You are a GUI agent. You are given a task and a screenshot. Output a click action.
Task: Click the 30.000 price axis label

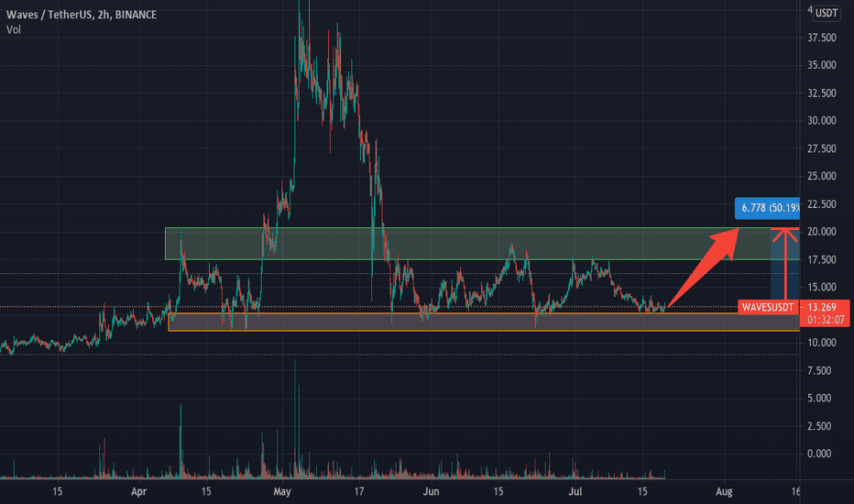[821, 120]
